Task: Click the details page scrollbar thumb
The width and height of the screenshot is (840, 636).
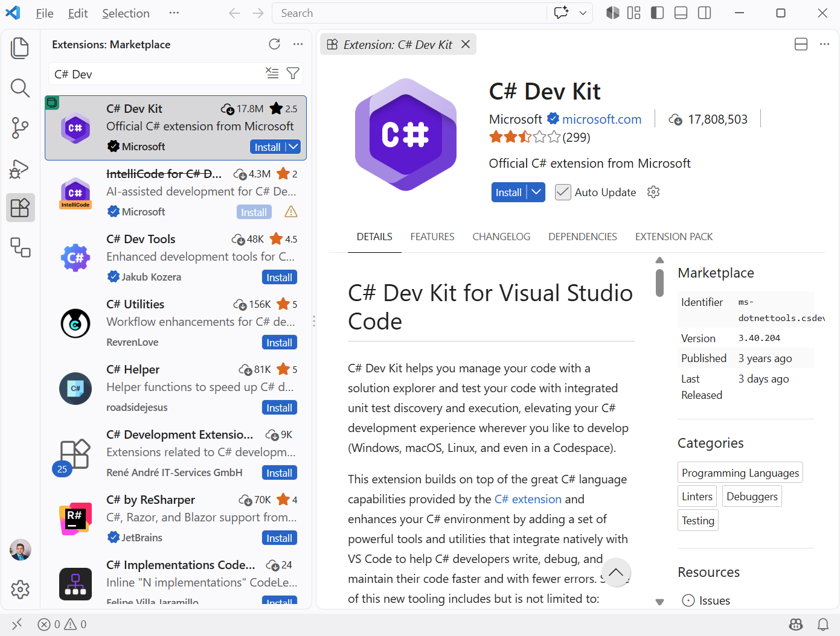Action: 659,282
